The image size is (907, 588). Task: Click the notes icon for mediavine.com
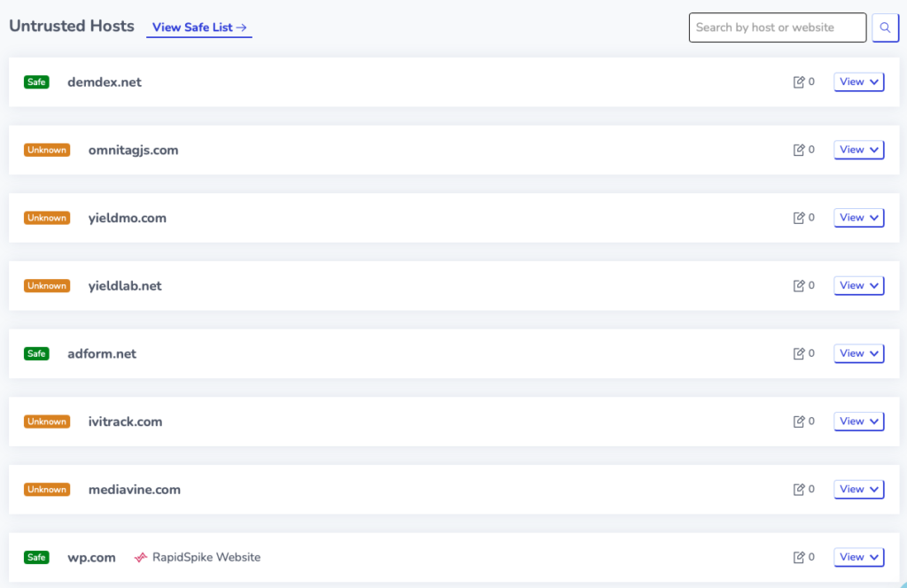point(799,489)
